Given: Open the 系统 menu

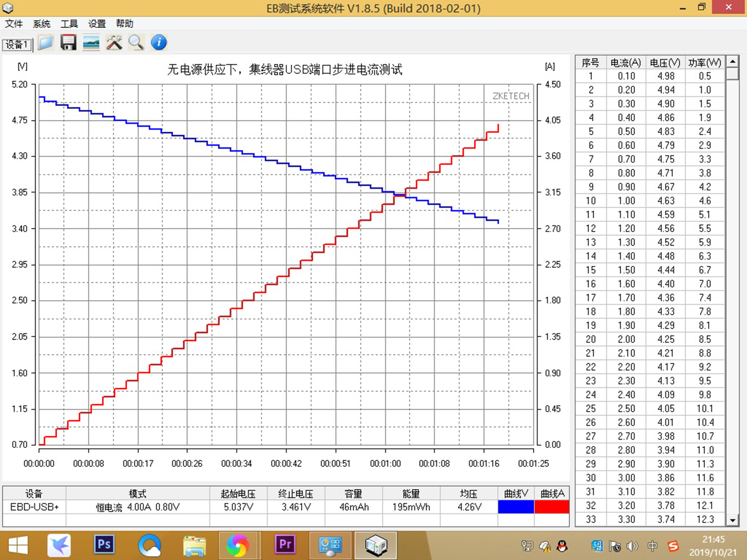Looking at the screenshot, I should pyautogui.click(x=42, y=24).
